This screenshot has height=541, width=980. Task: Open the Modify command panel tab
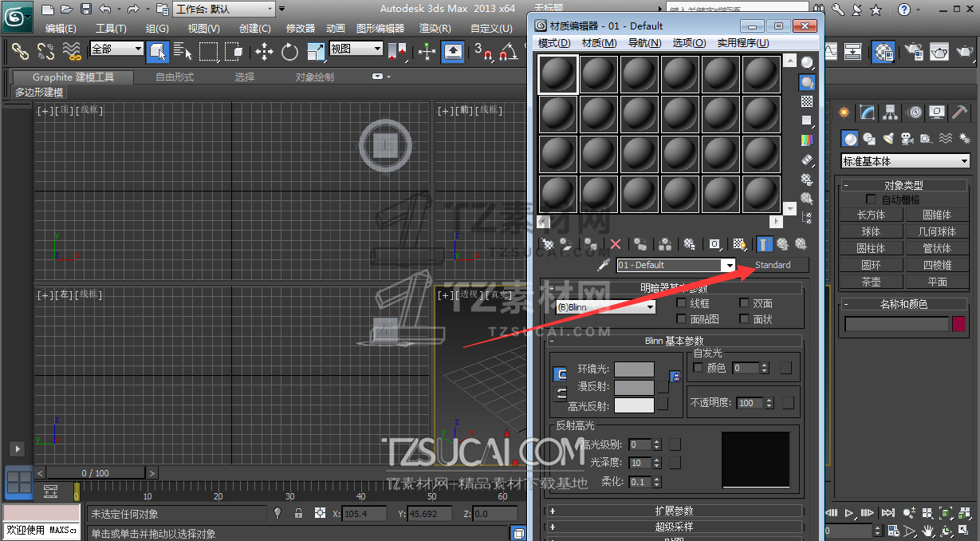[x=867, y=113]
